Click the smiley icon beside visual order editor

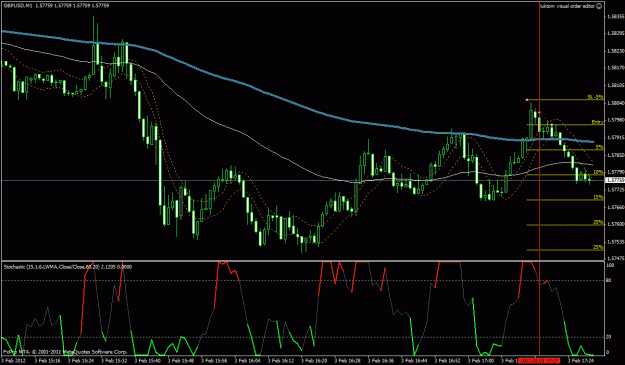[600, 6]
